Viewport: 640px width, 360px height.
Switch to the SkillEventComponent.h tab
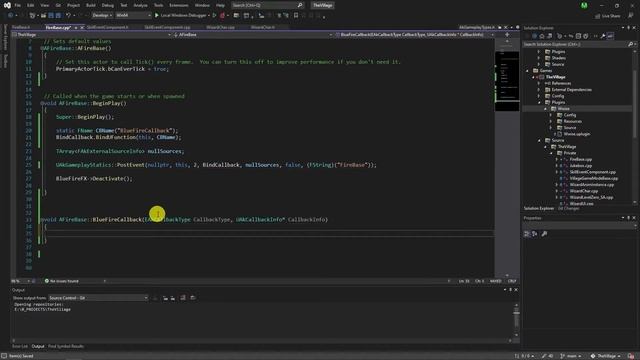(x=108, y=27)
